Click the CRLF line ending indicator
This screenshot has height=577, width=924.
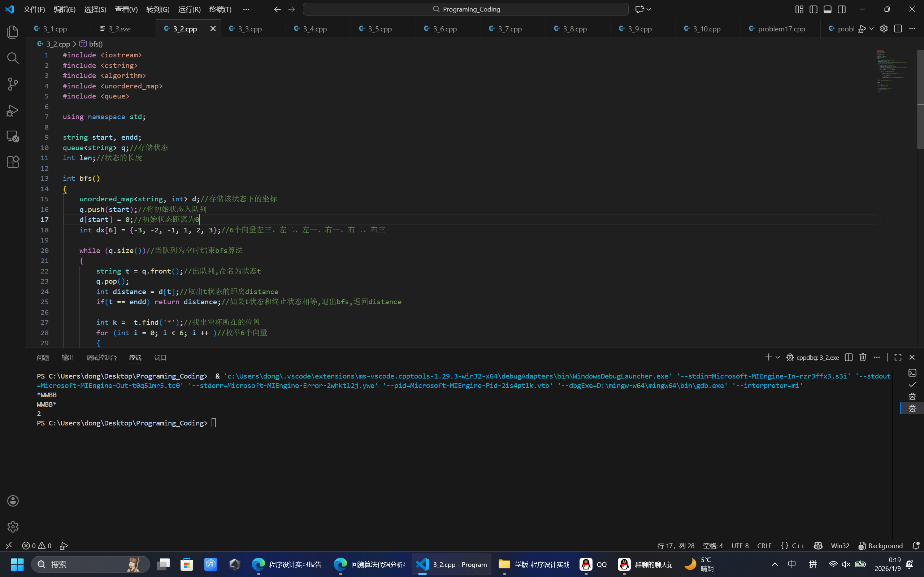click(x=764, y=546)
